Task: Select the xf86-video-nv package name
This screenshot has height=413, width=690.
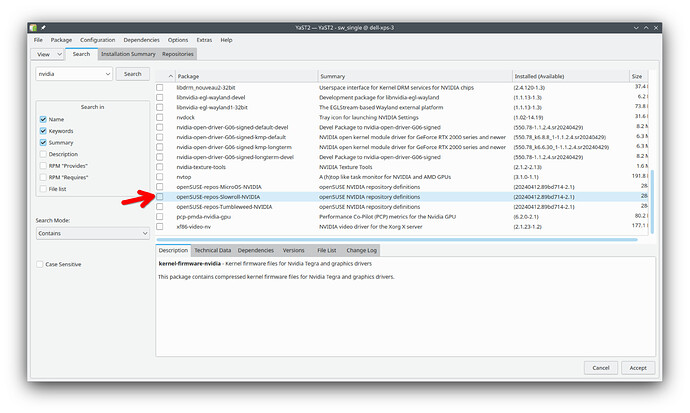Action: [x=194, y=227]
